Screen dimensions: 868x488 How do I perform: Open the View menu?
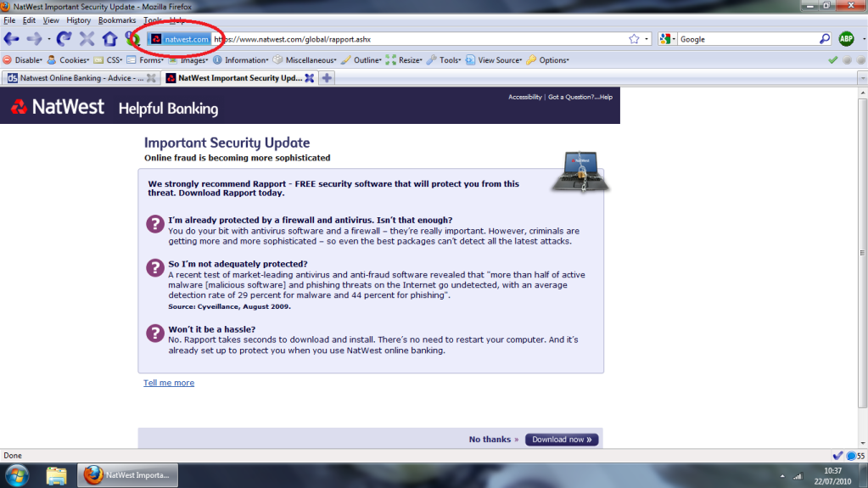point(50,20)
